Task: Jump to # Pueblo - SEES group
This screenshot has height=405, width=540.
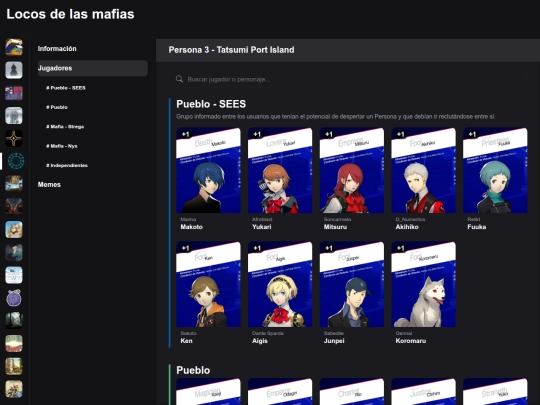Action: tap(66, 88)
